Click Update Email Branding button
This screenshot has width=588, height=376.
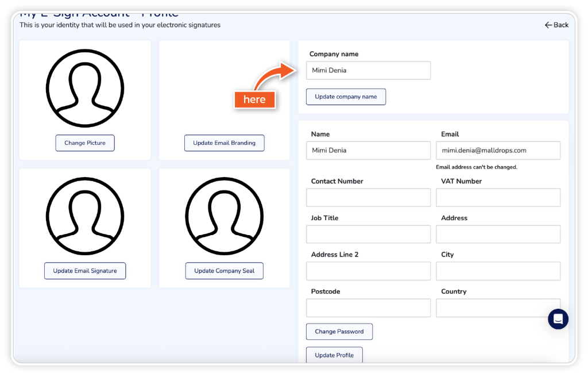point(224,143)
